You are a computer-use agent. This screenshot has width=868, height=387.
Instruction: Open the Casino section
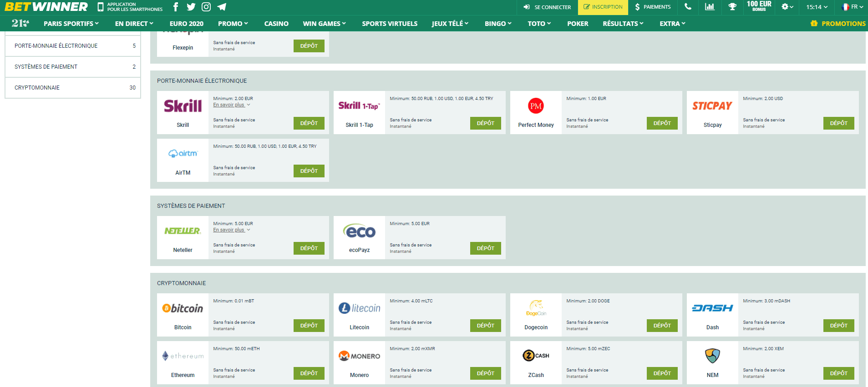point(276,24)
